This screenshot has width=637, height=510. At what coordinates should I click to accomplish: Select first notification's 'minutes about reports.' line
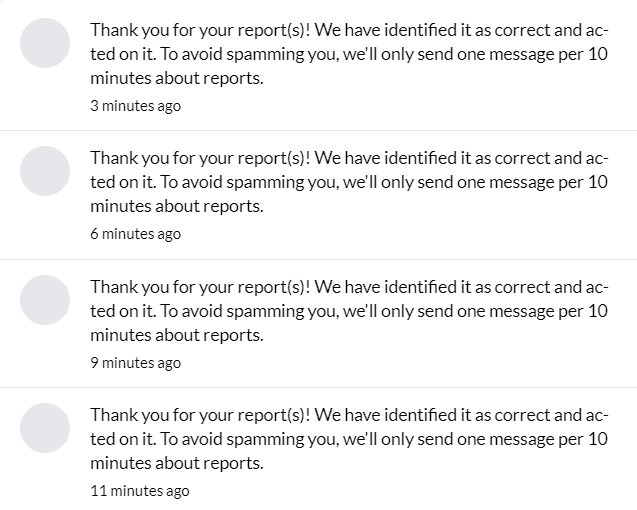point(177,78)
